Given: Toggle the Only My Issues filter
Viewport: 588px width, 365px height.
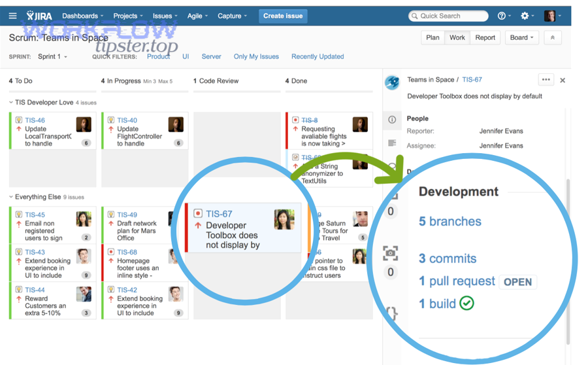Looking at the screenshot, I should [x=256, y=56].
